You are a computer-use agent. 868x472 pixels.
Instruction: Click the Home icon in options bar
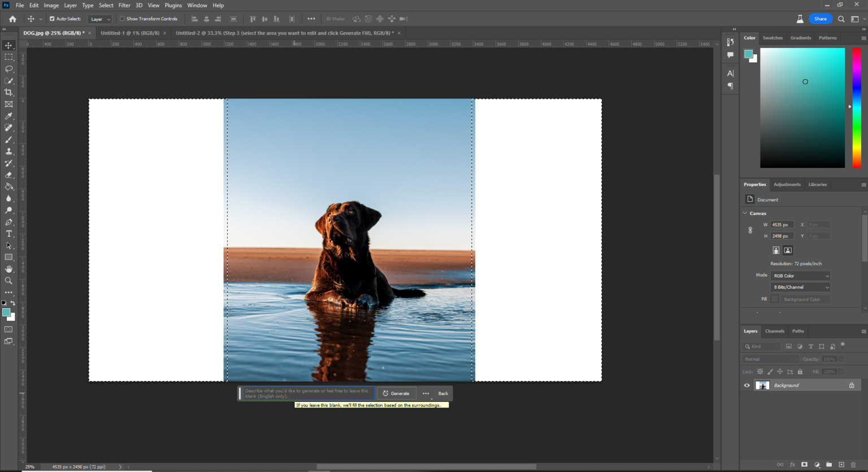[12, 19]
